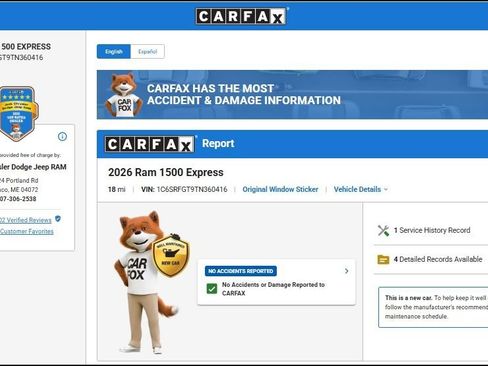Click the folder detailed records icon
The image size is (488, 366).
click(x=383, y=259)
